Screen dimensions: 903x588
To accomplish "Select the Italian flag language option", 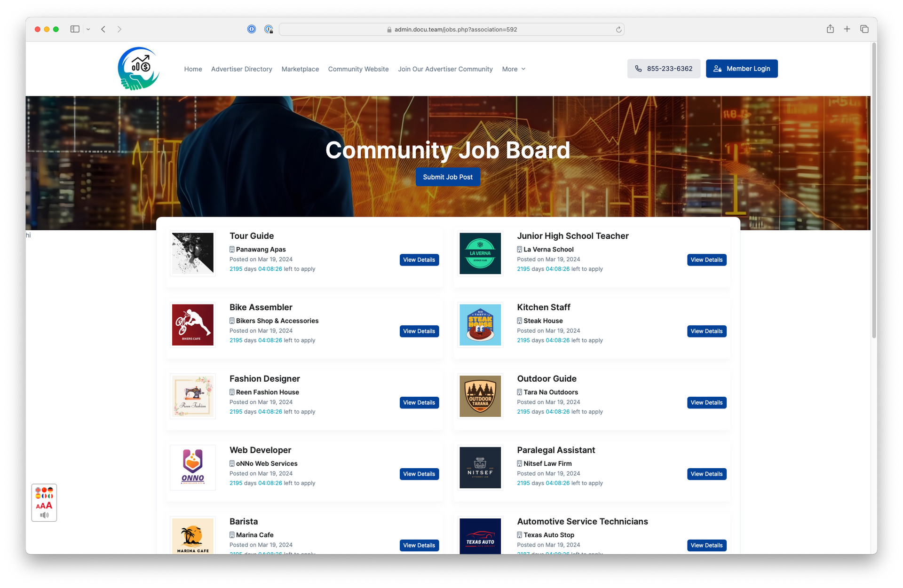I will (x=50, y=496).
